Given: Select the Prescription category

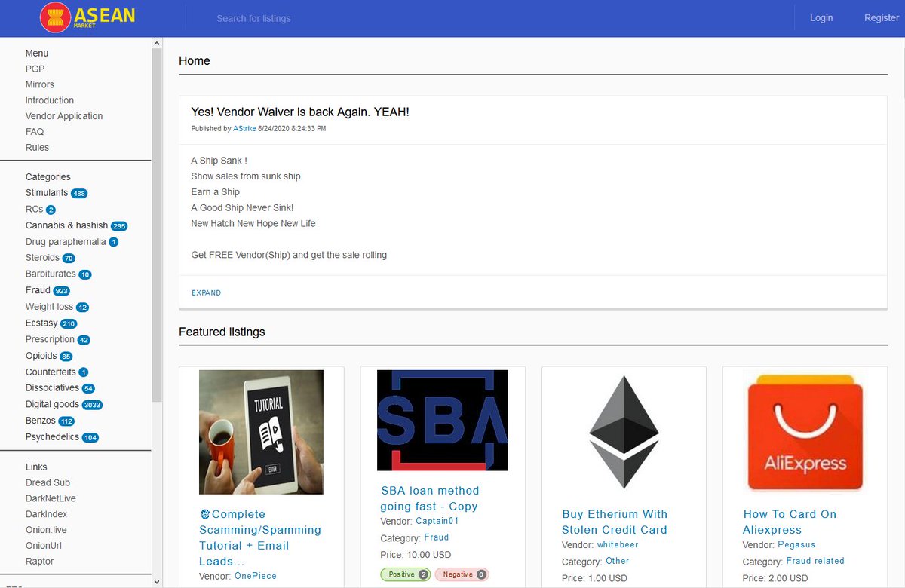Looking at the screenshot, I should (x=50, y=339).
